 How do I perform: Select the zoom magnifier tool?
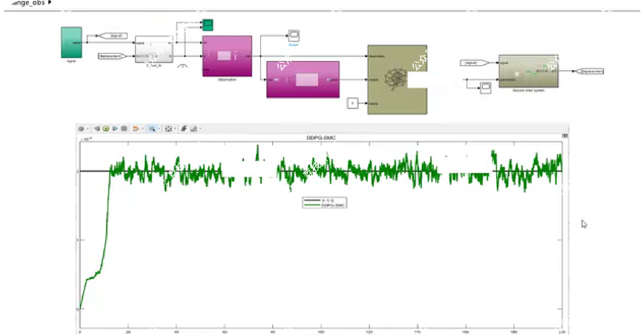tap(152, 129)
